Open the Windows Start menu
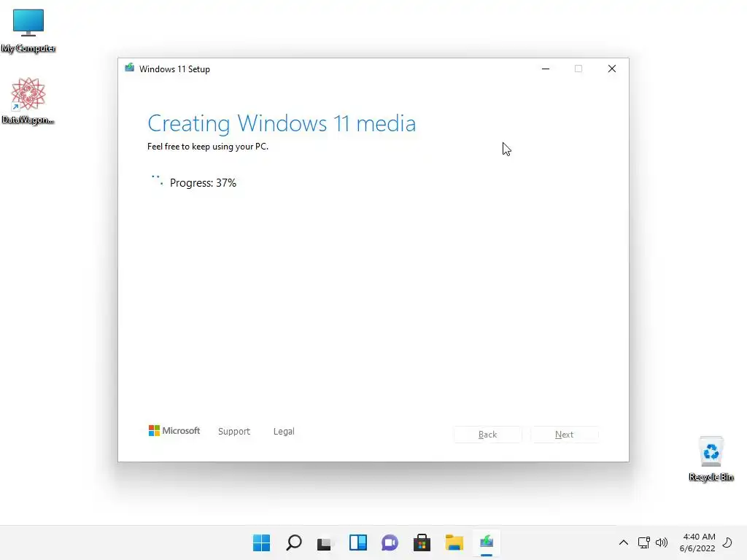This screenshot has height=560, width=747. (262, 542)
